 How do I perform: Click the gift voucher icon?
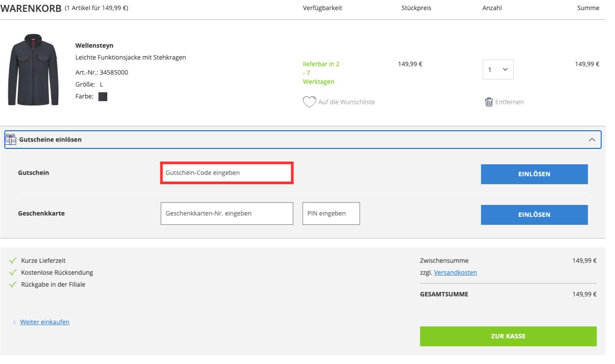click(x=11, y=140)
